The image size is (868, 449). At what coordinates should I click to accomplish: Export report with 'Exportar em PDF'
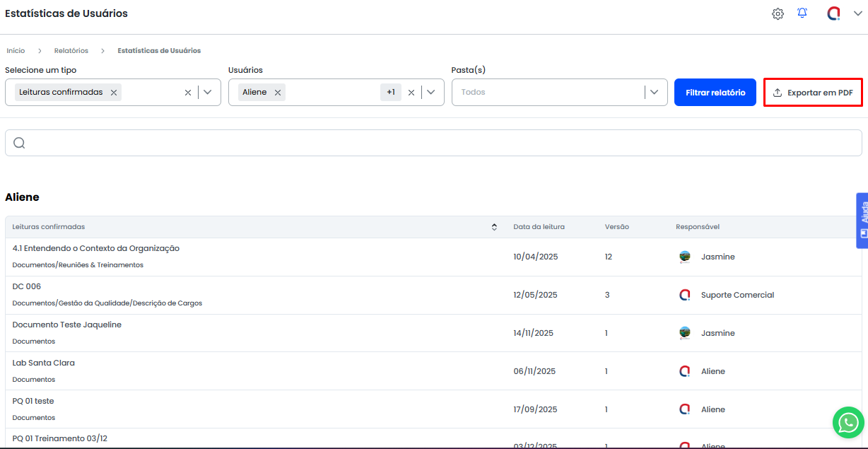(813, 93)
